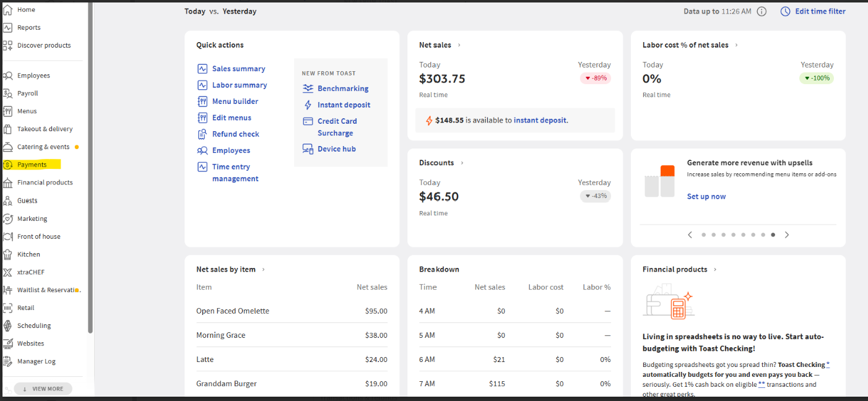Click the clock icon beside Edit time filter
Screen dimensions: 868x401
tap(785, 11)
